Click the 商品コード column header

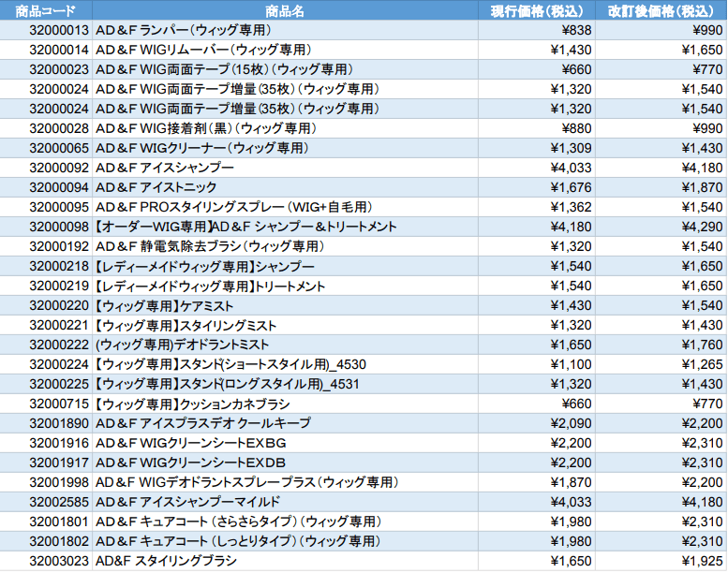[46, 10]
